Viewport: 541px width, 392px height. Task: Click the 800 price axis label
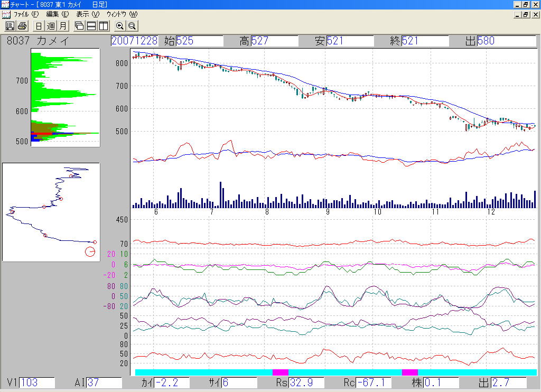point(122,63)
